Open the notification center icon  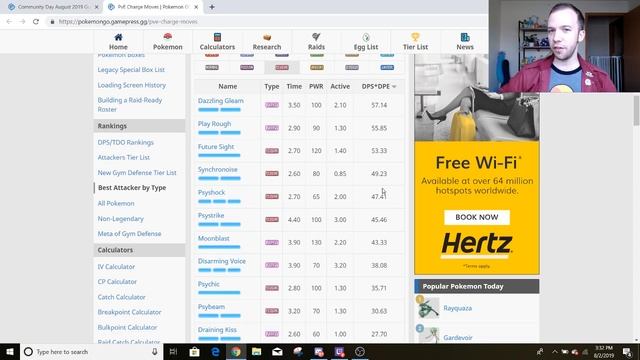pyautogui.click(x=627, y=351)
